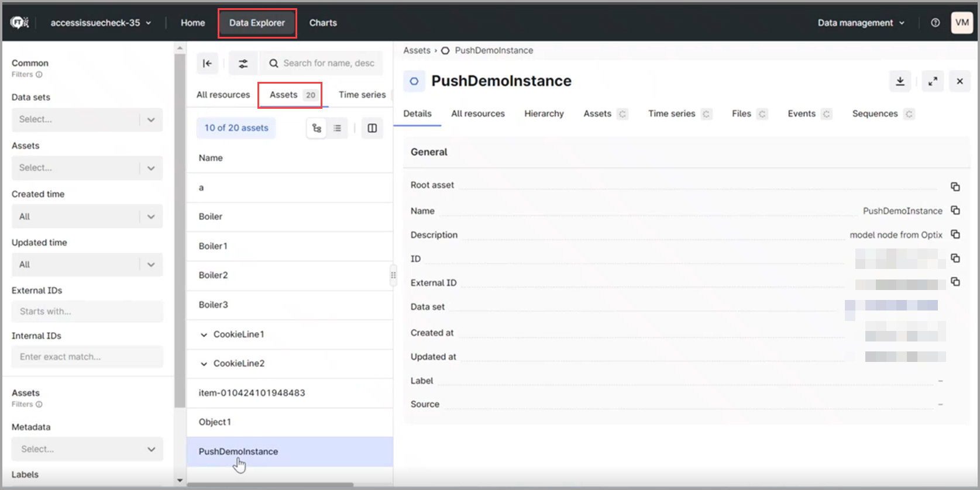Go to the Home page
The height and width of the screenshot is (490, 980).
click(x=192, y=23)
